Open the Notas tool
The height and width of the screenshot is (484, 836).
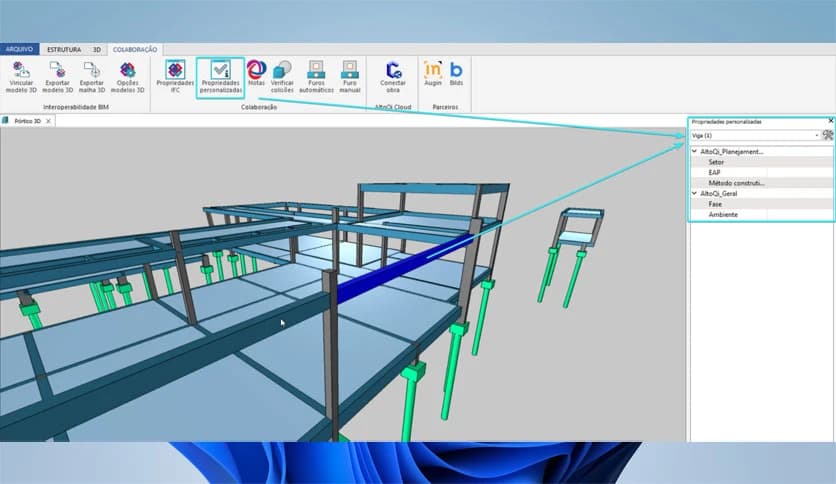click(256, 73)
